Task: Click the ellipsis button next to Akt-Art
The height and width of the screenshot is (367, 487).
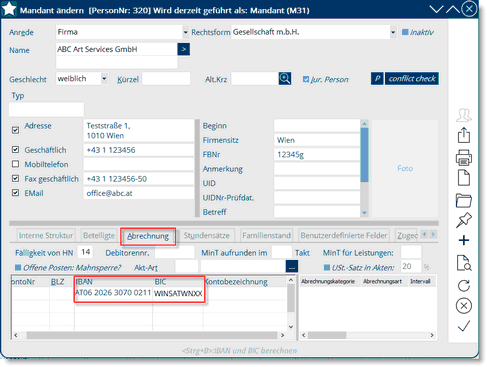Action: point(292,267)
